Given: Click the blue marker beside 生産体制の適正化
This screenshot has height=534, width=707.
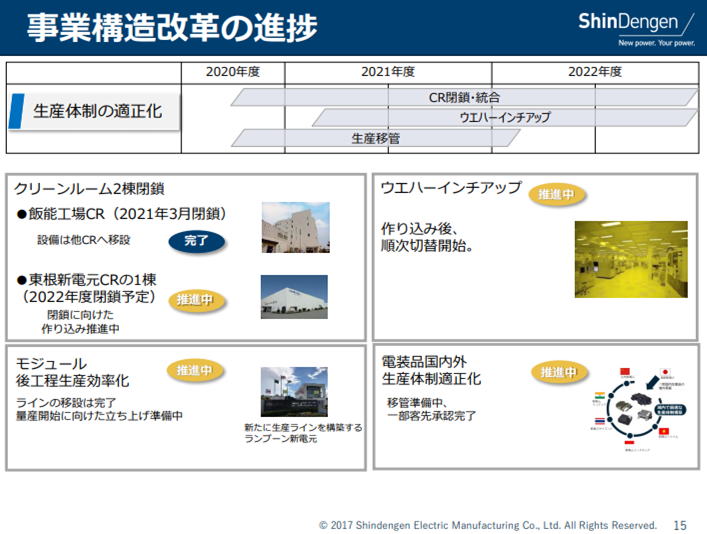Looking at the screenshot, I should click(16, 111).
